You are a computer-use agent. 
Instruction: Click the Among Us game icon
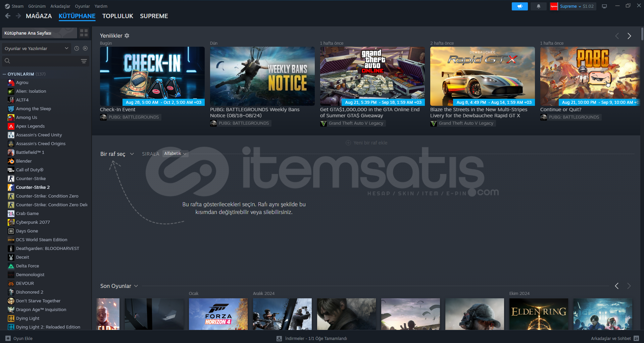pyautogui.click(x=11, y=118)
